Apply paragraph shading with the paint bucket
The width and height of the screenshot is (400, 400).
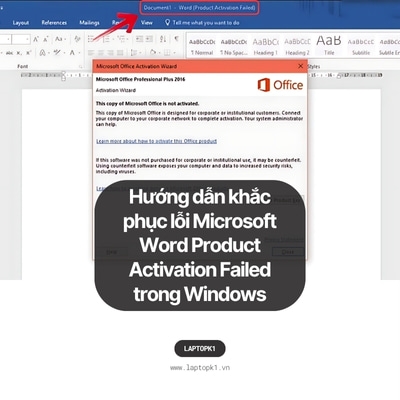click(153, 52)
